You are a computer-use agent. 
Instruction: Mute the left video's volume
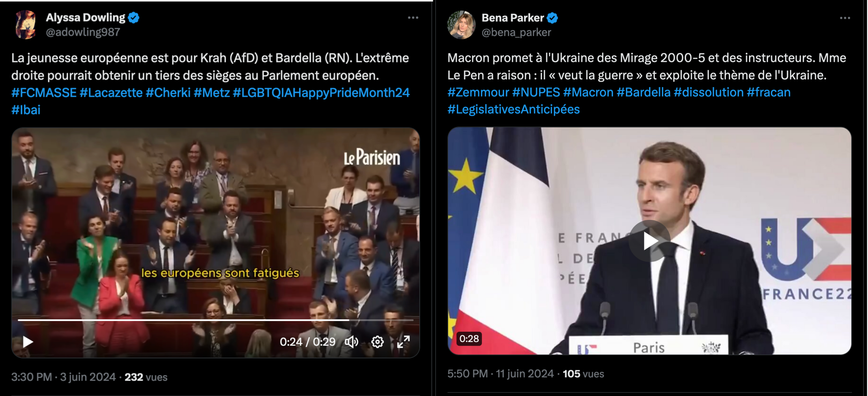click(352, 342)
